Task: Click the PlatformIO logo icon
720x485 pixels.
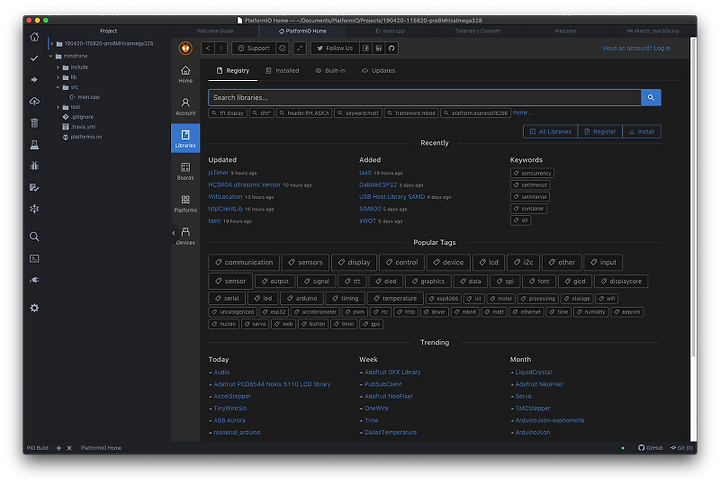Action: pos(186,48)
